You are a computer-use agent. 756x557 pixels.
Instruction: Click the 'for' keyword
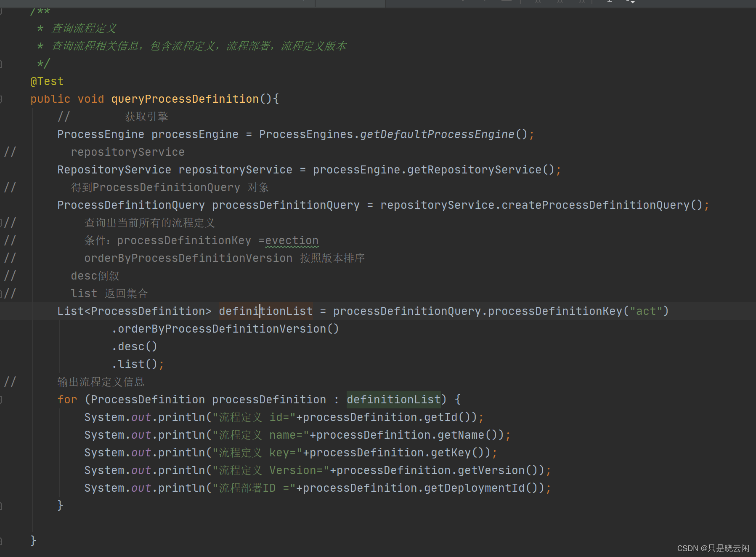click(x=67, y=400)
